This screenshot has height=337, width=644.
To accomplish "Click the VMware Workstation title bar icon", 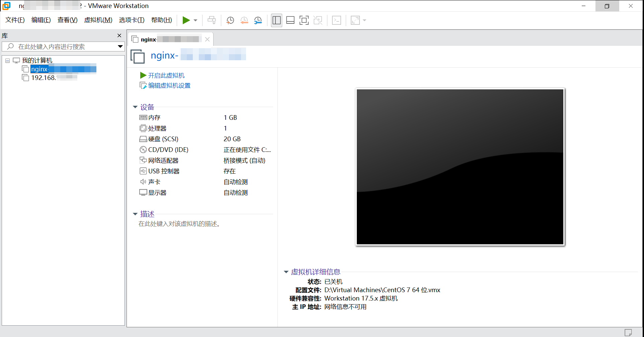I will coord(6,6).
